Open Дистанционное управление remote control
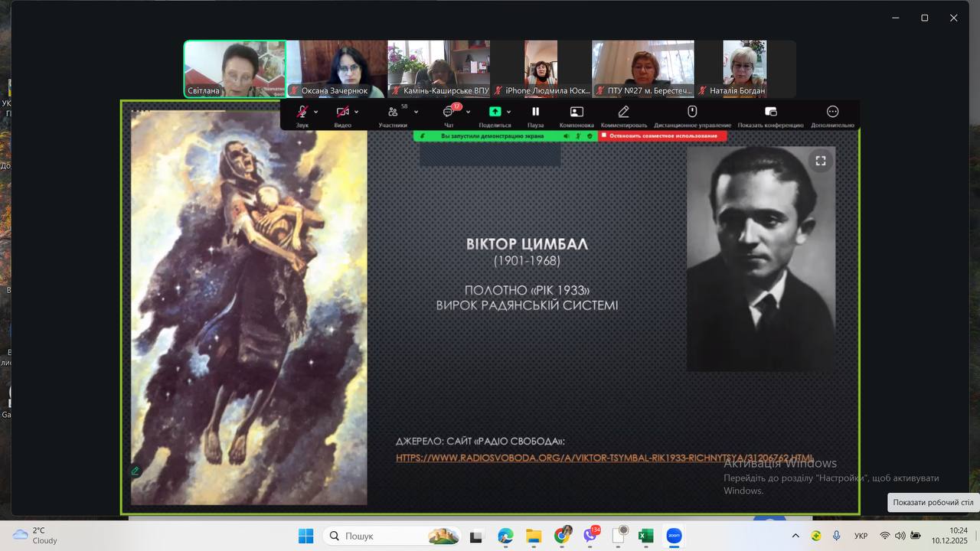Viewport: 980px width, 551px height. [692, 112]
